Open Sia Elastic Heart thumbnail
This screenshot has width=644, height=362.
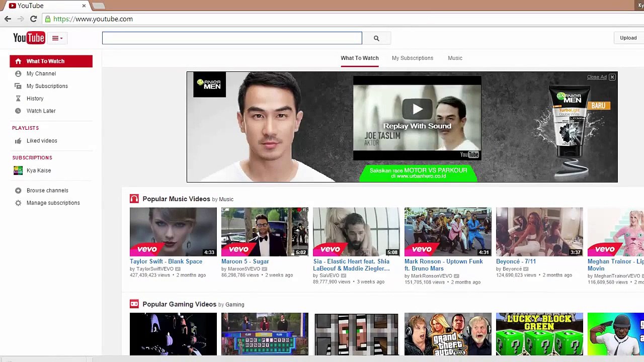(x=356, y=232)
